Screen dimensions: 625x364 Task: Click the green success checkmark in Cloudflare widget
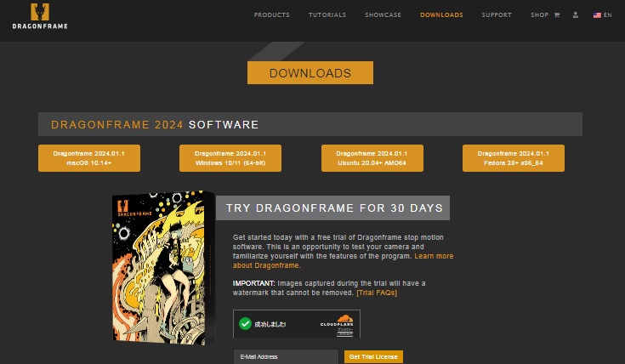click(245, 323)
